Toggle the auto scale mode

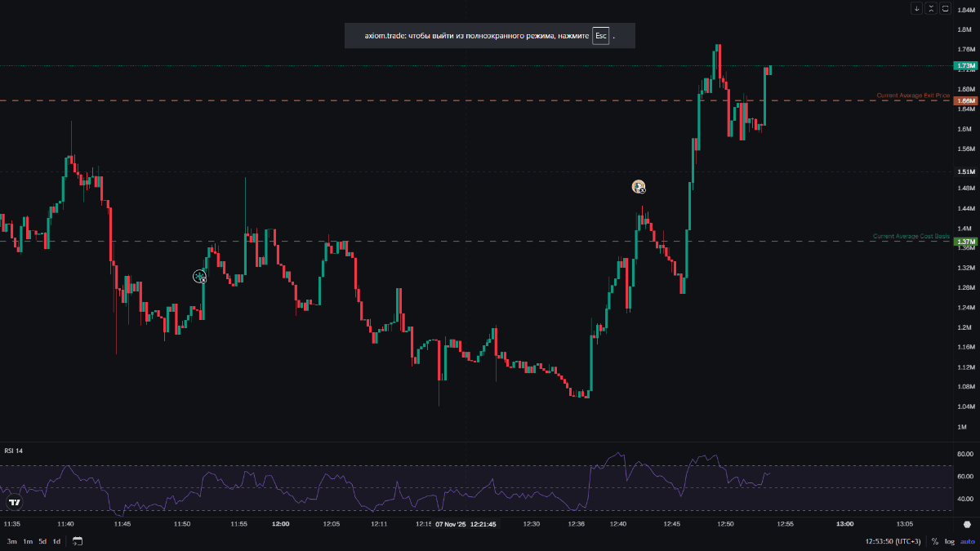[x=967, y=541]
